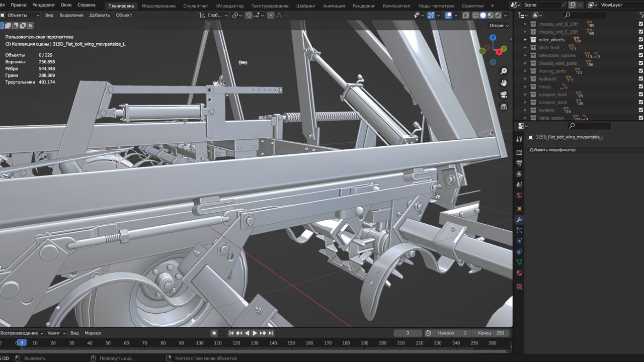The height and width of the screenshot is (362, 644).
Task: Open the Tool properties tab
Action: tap(519, 139)
